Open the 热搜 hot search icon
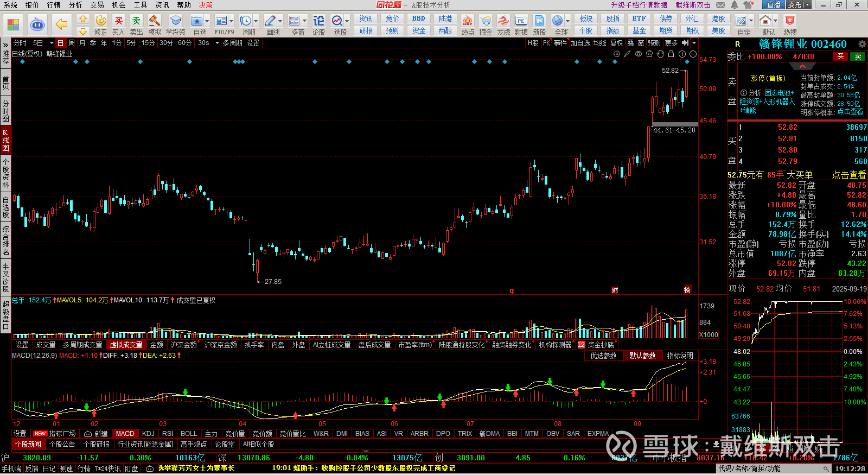Screen dimensions: 868x475 click(790, 21)
